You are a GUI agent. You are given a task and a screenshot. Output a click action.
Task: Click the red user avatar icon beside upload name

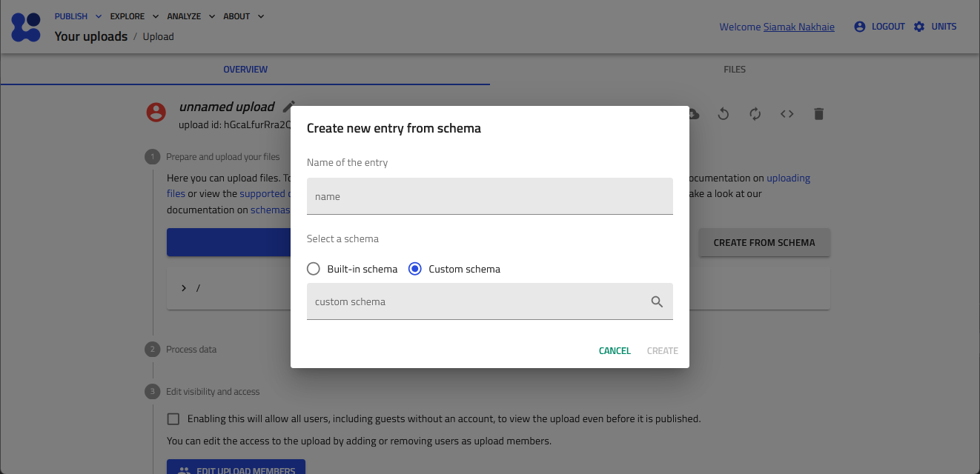[156, 113]
